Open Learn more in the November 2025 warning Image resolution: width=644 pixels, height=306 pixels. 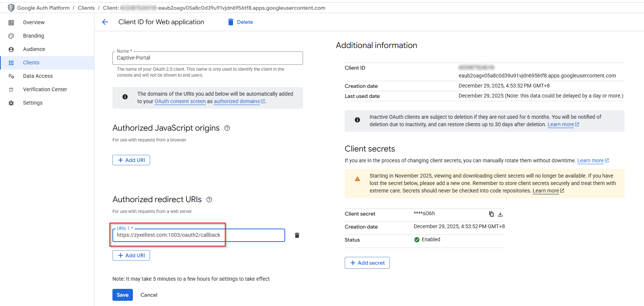548,191
